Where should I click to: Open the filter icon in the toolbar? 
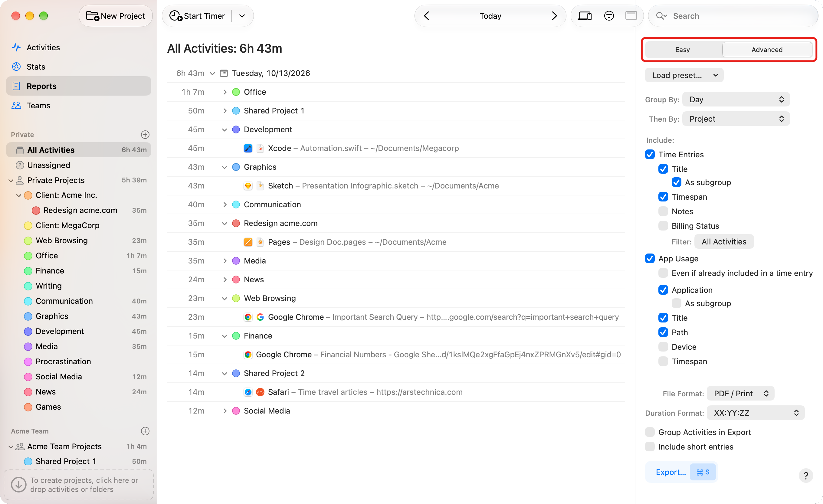tap(609, 16)
